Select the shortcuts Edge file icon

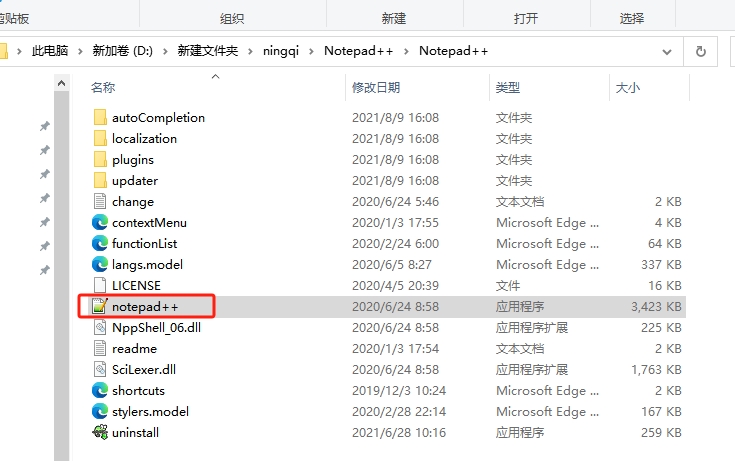[100, 390]
